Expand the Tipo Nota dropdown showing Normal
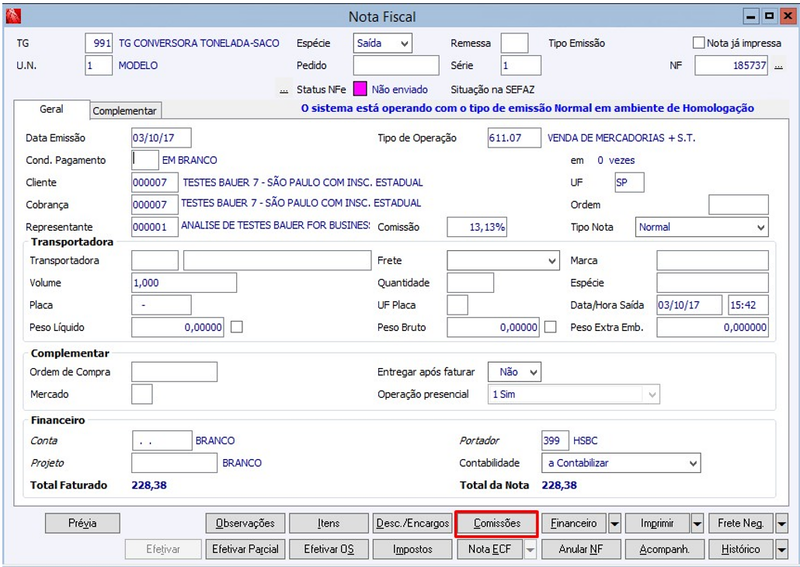 click(x=702, y=227)
